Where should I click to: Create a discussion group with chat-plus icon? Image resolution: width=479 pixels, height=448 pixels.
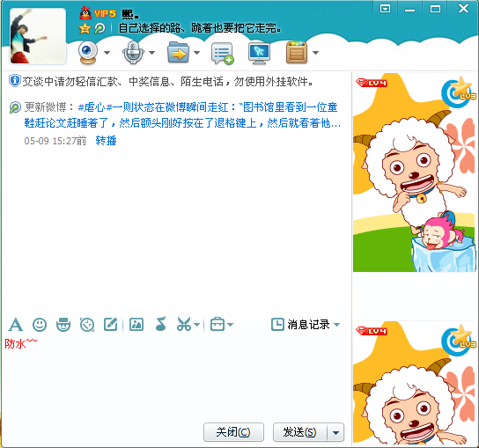coord(223,53)
